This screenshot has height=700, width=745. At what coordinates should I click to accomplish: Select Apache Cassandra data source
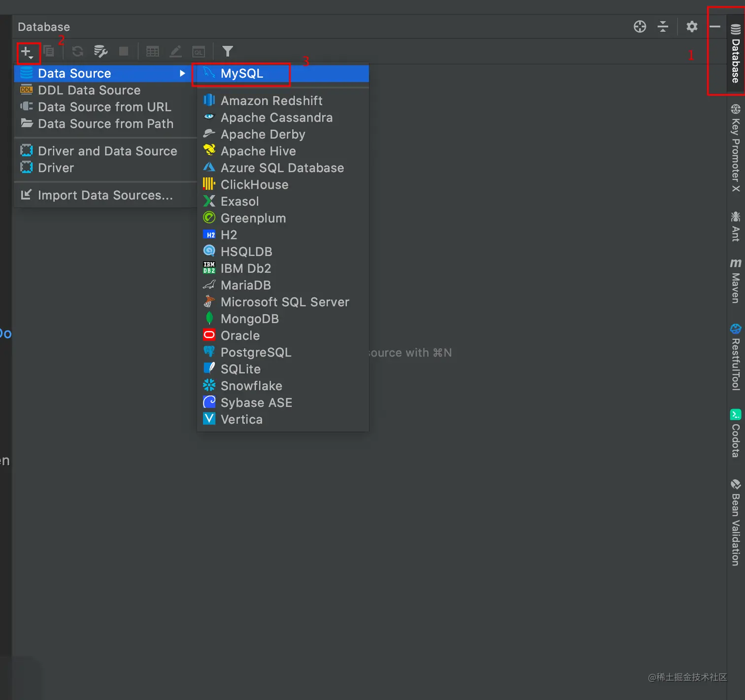pos(283,117)
